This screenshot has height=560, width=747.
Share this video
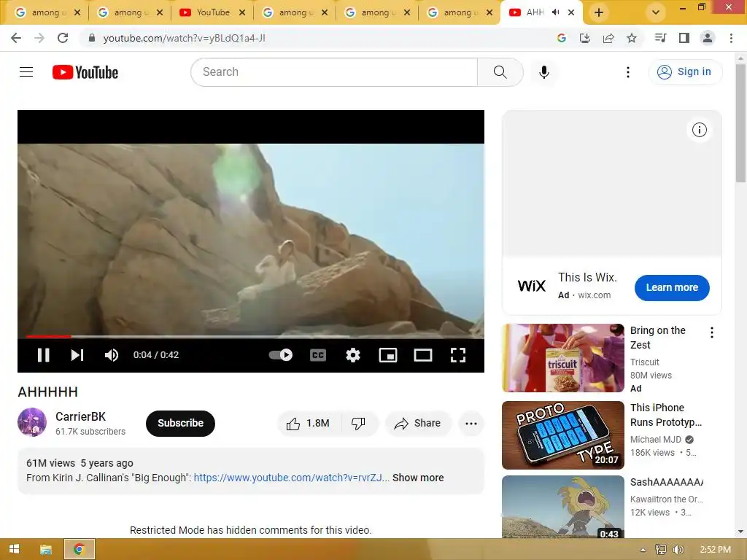coord(418,424)
